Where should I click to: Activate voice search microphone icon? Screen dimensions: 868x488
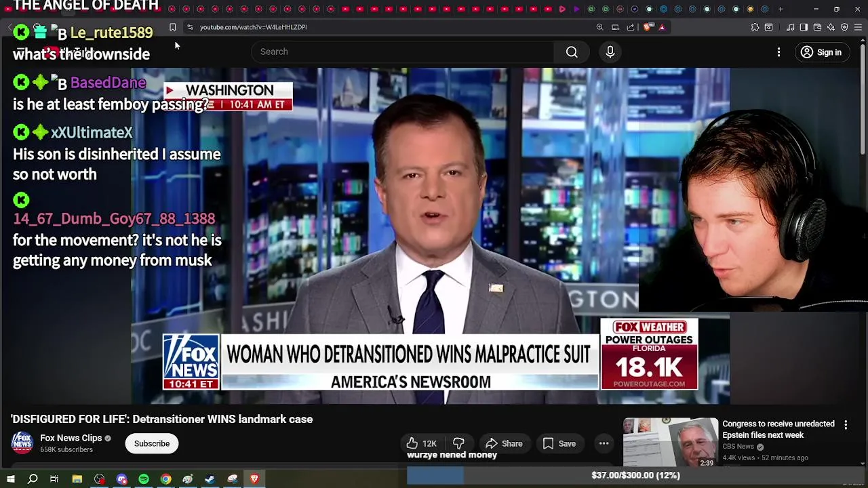[610, 52]
